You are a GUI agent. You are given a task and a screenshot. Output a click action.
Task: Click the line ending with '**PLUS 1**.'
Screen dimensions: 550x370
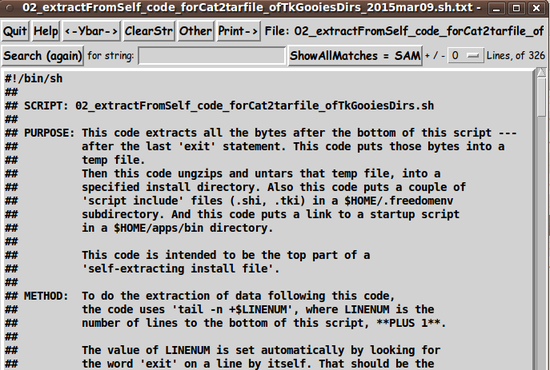226,323
